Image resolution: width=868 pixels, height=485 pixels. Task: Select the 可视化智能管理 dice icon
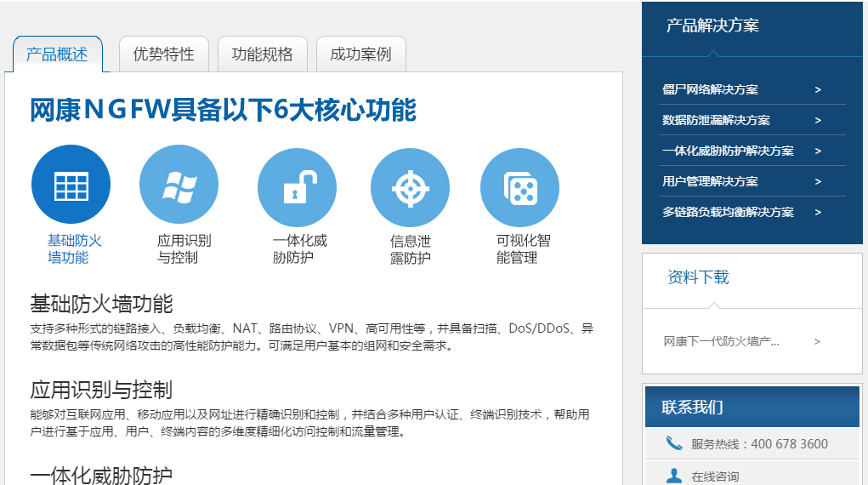(x=519, y=187)
